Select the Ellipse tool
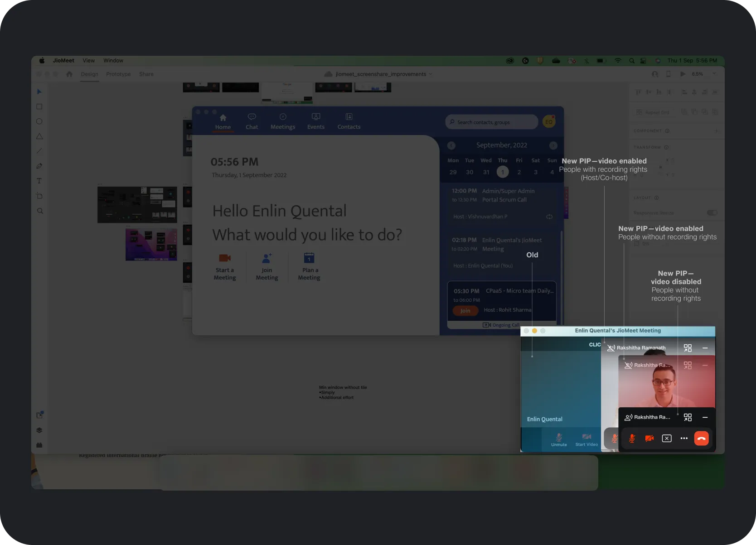Viewport: 756px width, 545px height. pyautogui.click(x=39, y=121)
